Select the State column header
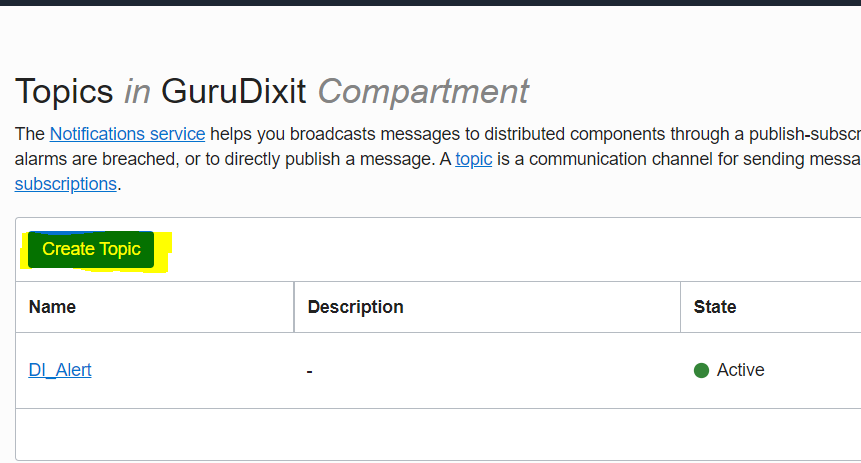 tap(714, 307)
